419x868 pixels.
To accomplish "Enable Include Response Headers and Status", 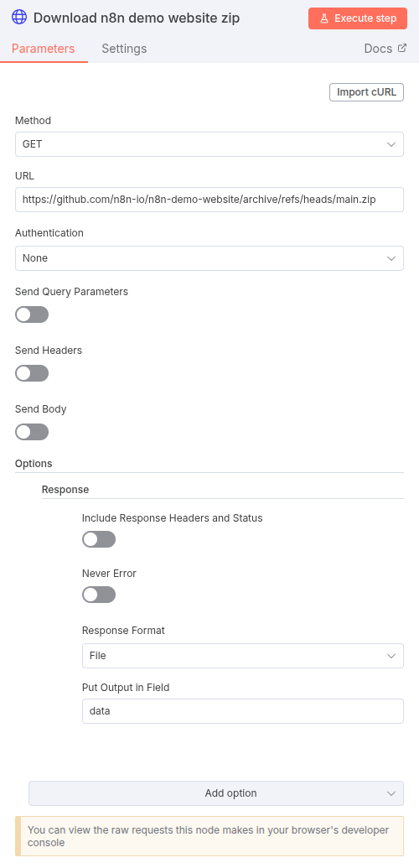I will tap(99, 539).
